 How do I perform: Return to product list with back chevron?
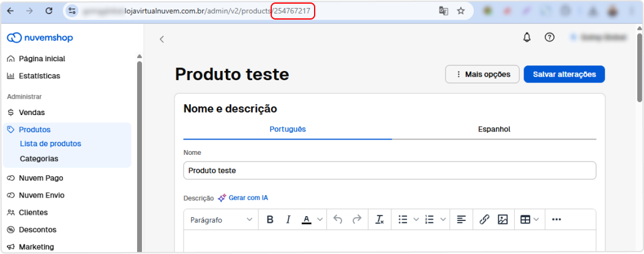tap(162, 39)
